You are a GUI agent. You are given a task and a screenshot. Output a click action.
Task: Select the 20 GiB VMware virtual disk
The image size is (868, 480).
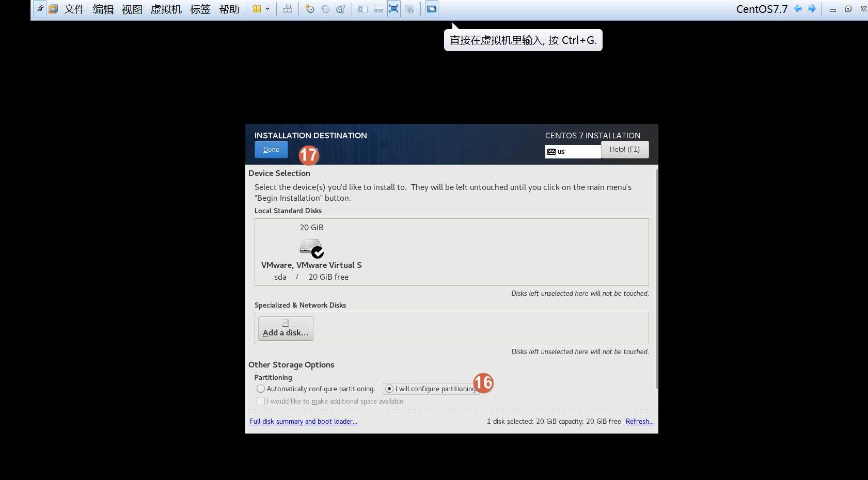pos(311,252)
